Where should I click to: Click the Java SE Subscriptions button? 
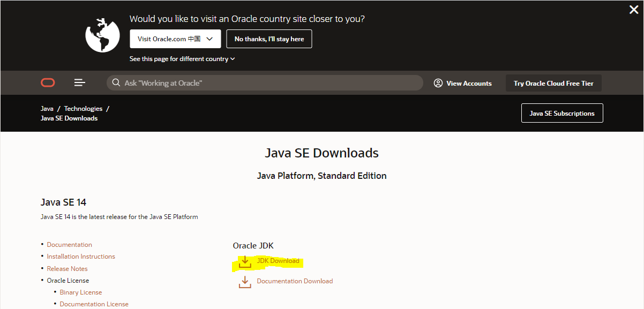click(x=562, y=114)
